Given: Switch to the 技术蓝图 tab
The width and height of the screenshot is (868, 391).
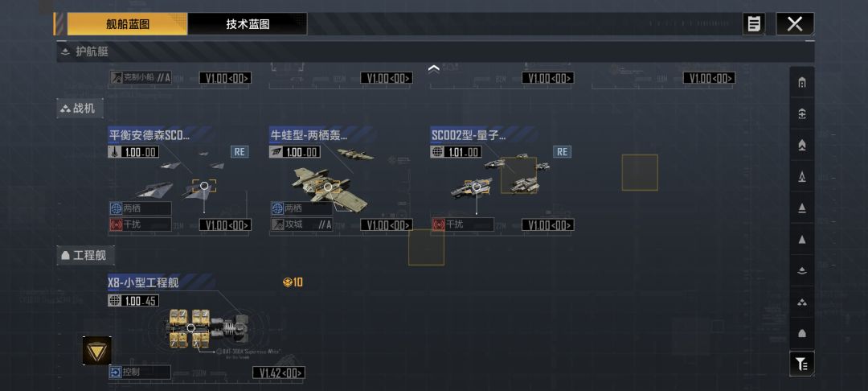Looking at the screenshot, I should point(248,24).
